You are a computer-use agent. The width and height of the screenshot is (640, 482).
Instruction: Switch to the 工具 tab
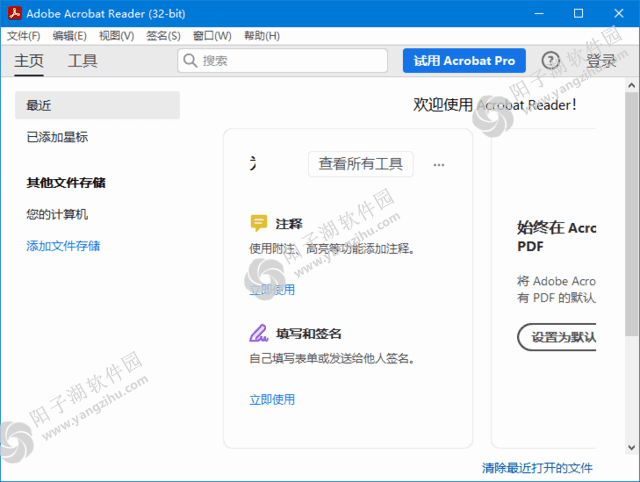[x=82, y=61]
